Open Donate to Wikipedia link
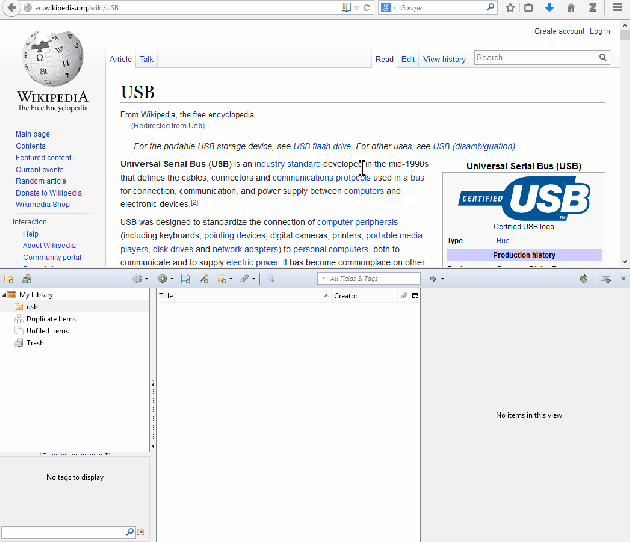The image size is (630, 542). [48, 193]
